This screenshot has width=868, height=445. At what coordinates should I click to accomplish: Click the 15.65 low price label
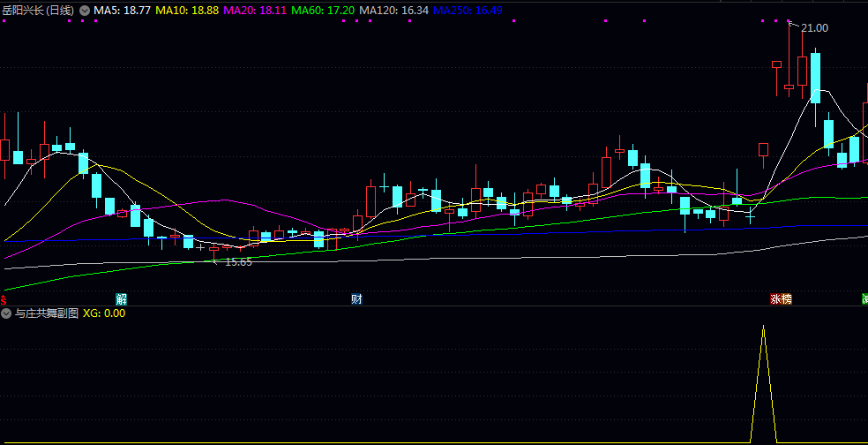point(238,262)
